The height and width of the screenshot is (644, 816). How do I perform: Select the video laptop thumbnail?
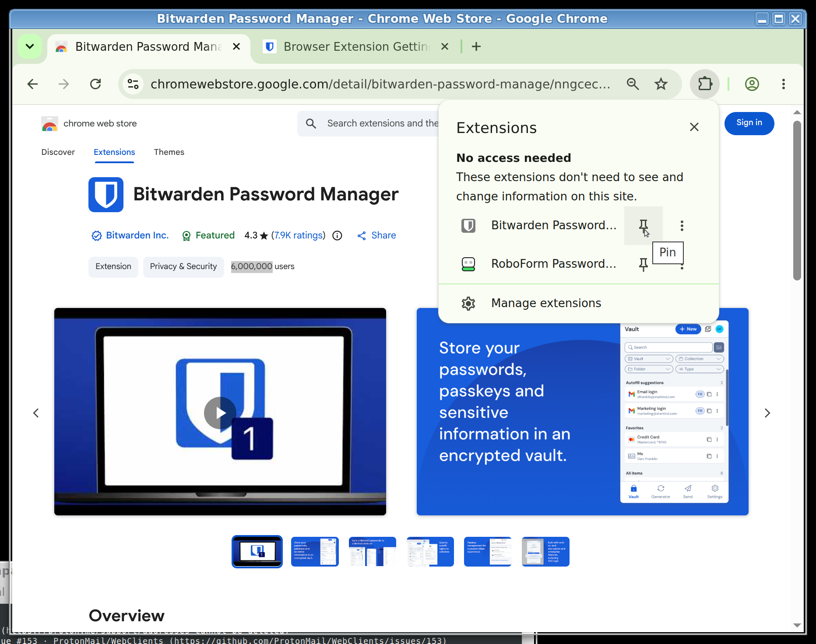[257, 552]
